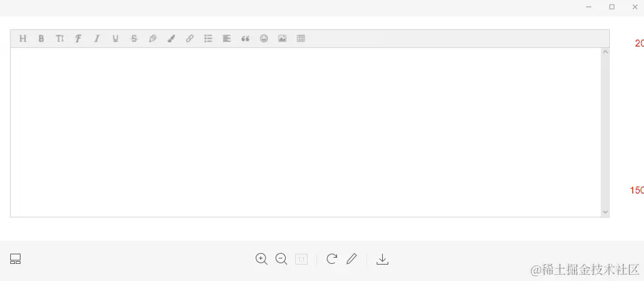Viewport: 644px width, 281px height.
Task: Apply strikethrough formatting
Action: 134,38
